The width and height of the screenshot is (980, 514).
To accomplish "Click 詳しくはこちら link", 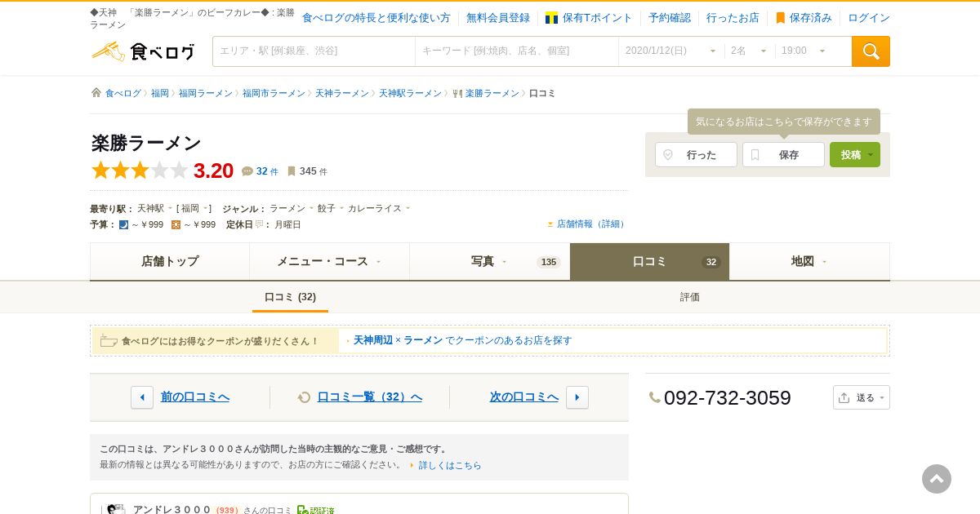I will tap(450, 465).
